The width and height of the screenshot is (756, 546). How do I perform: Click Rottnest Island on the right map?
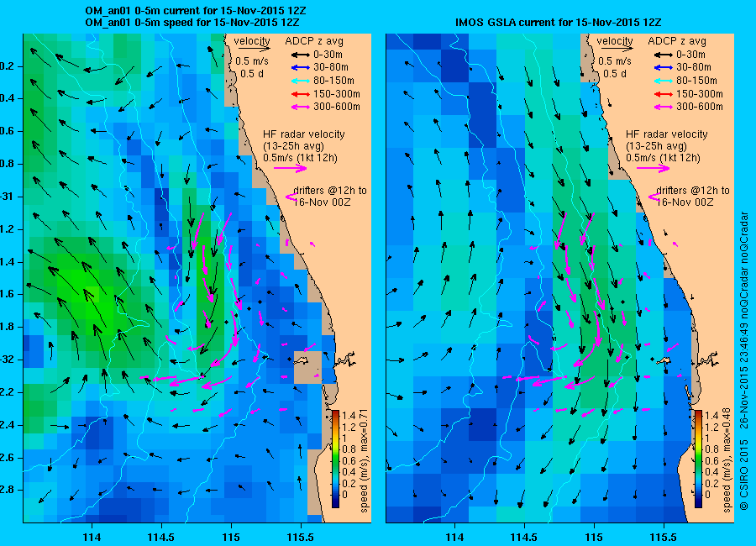coord(665,360)
